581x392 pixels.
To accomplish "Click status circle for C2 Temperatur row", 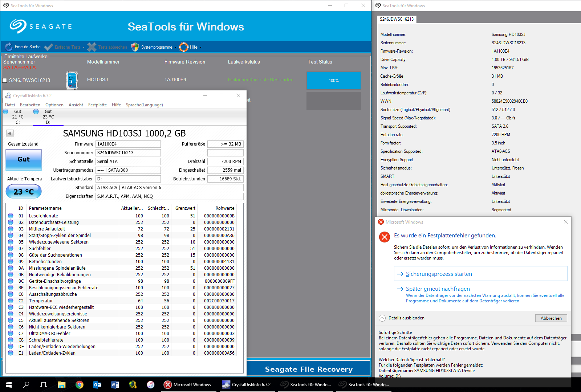I will [11, 301].
